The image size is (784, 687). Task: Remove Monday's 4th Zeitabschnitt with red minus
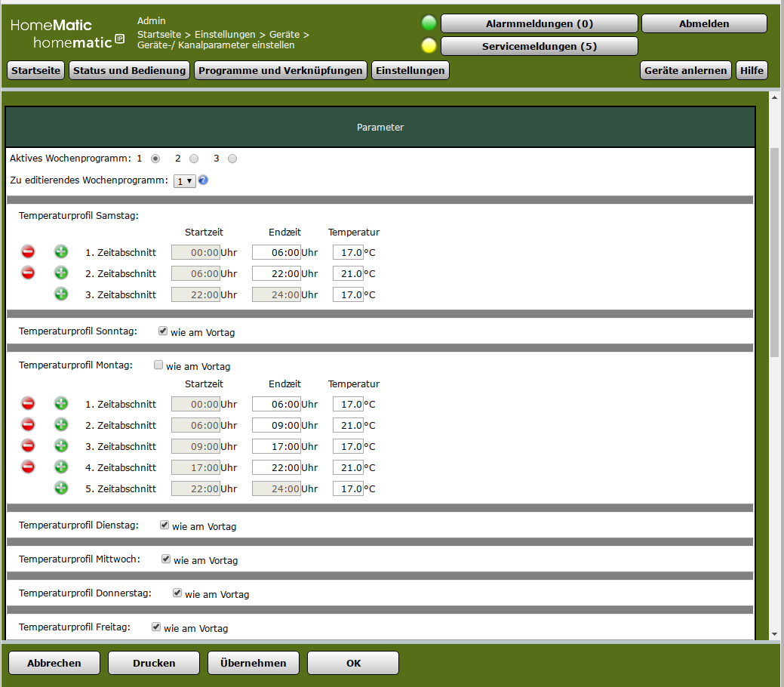(28, 467)
